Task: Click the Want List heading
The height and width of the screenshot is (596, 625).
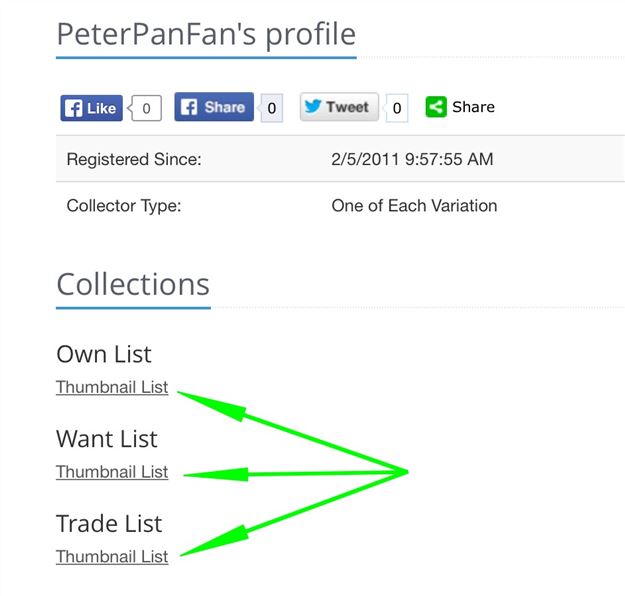Action: (x=107, y=439)
